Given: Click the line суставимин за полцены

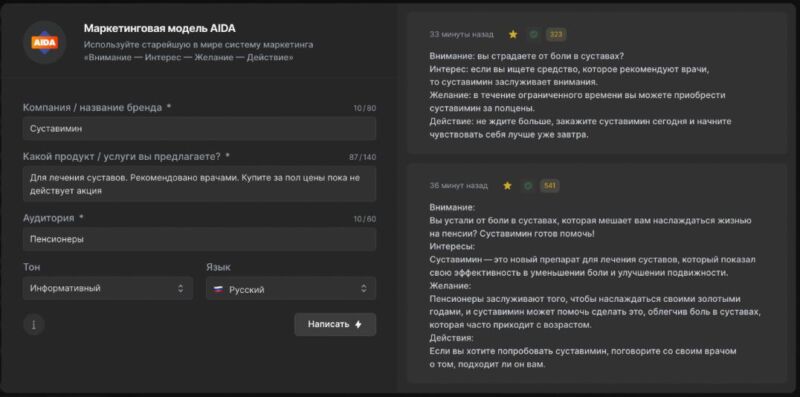Looking at the screenshot, I should 482,109.
